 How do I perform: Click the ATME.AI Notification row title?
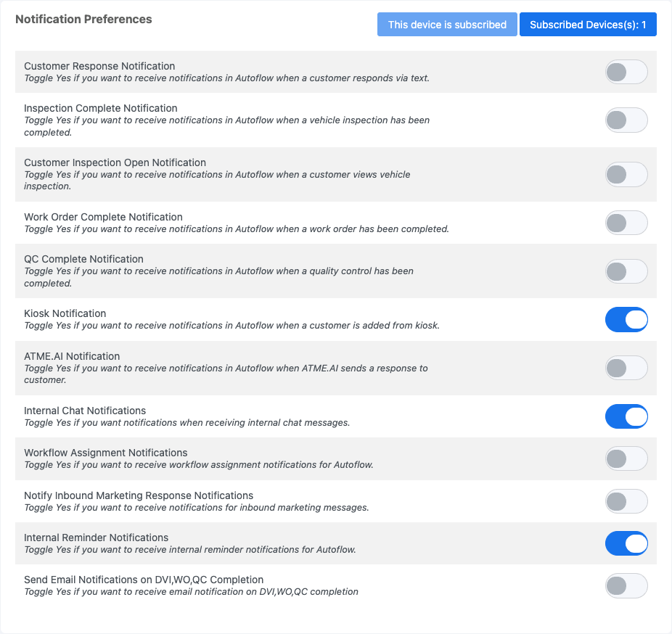[x=72, y=356]
